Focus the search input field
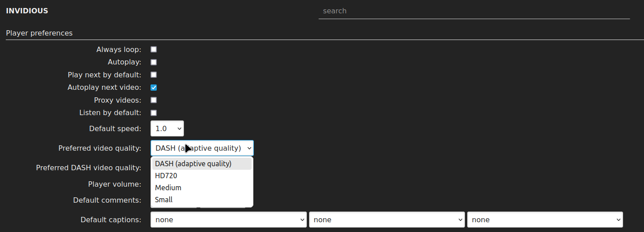 474,11
